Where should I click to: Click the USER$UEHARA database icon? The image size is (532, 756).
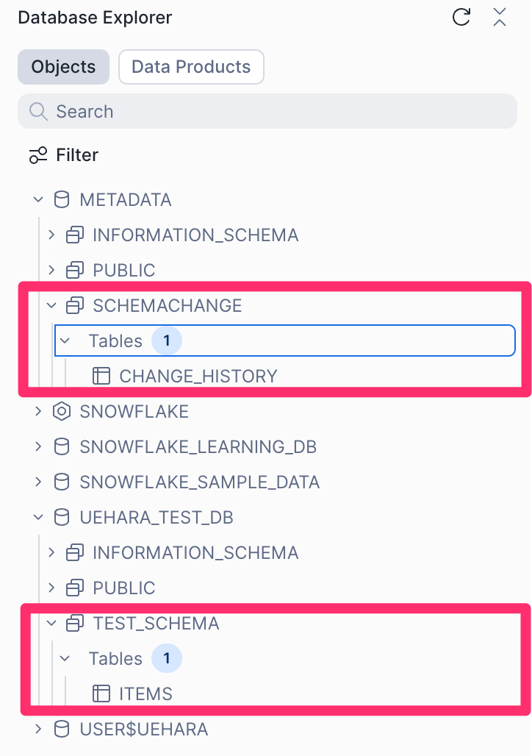point(62,730)
